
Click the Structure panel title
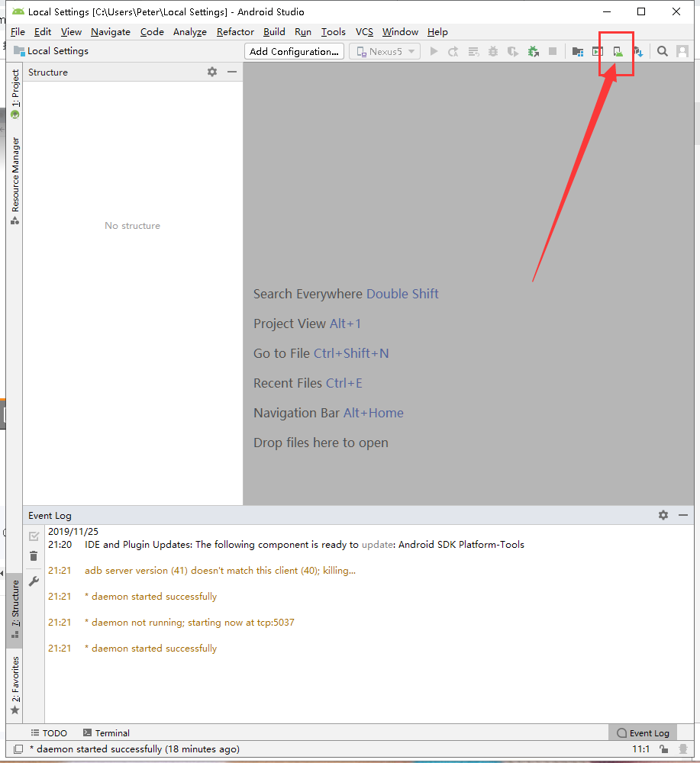tap(47, 72)
